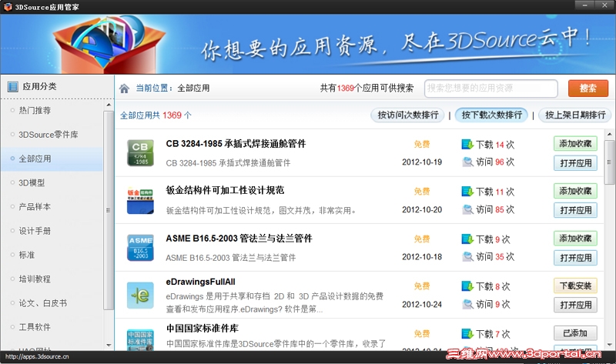Screen dimensions: 616x364
Task: Open the CB 3284-1985 app (打开应用)
Action: tap(575, 163)
